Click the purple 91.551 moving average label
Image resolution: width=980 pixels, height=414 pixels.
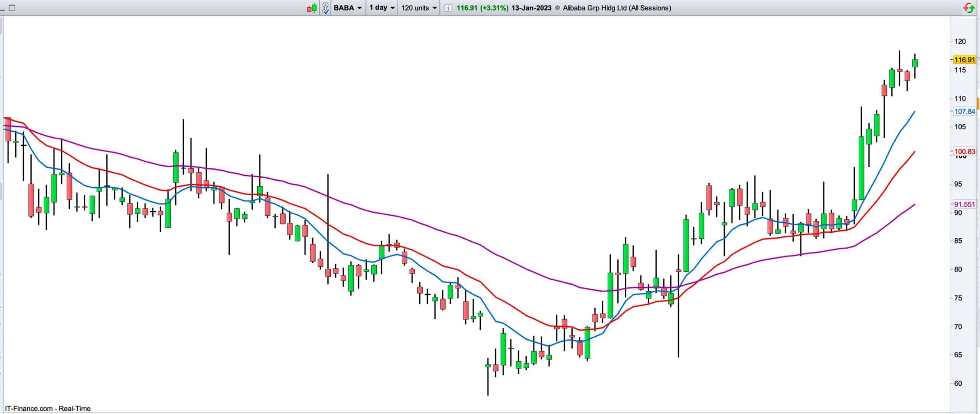pos(964,204)
